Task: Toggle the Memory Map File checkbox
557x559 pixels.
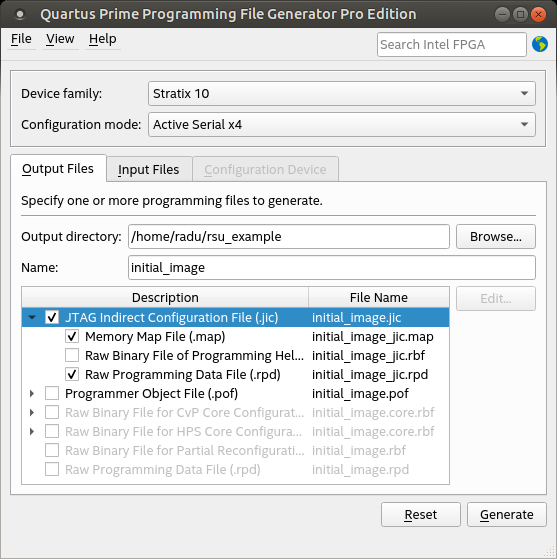Action: click(x=72, y=336)
